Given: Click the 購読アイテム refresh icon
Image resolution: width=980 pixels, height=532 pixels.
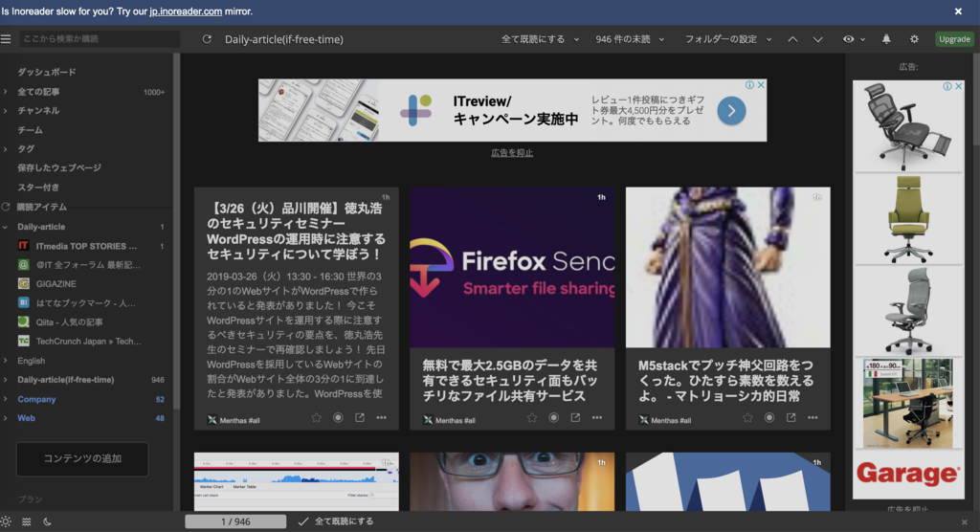Looking at the screenshot, I should click(x=6, y=207).
